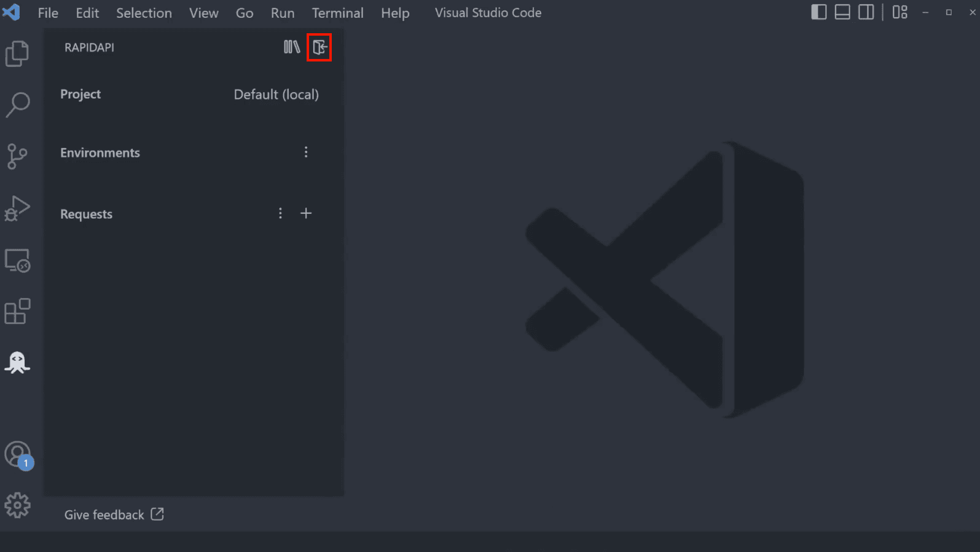
Task: Open the Accounts menu with badge
Action: 18,455
